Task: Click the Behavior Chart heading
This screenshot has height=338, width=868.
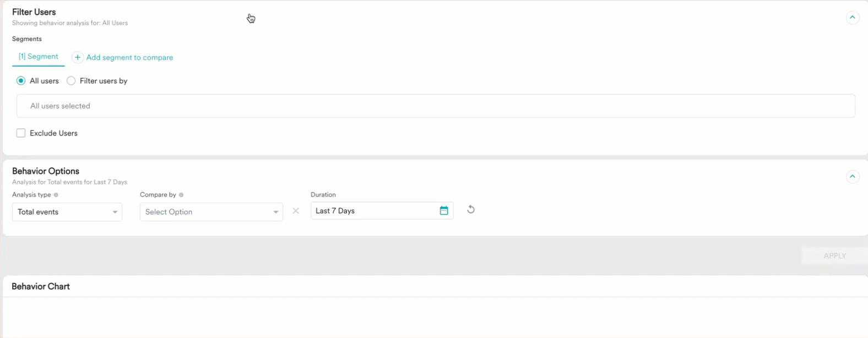Action: (x=41, y=286)
